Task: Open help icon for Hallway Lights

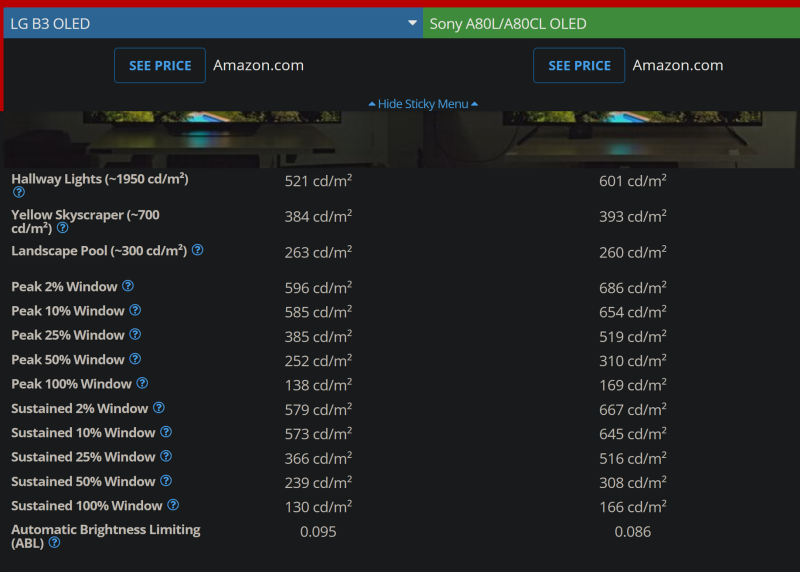Action: tap(19, 192)
